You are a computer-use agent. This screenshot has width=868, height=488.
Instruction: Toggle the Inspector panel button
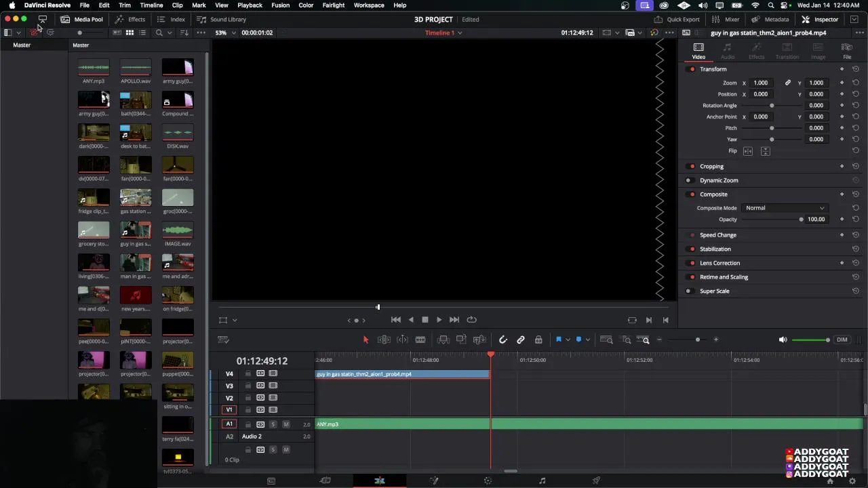820,19
